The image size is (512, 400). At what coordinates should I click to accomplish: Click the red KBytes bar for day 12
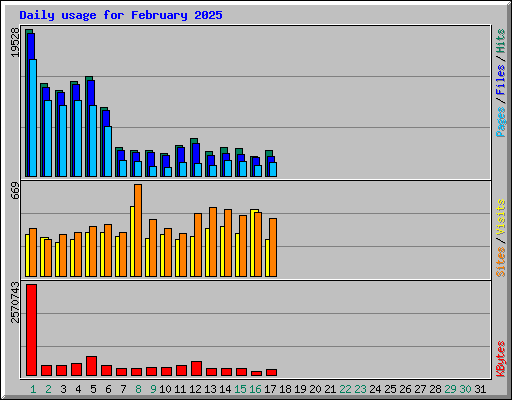click(197, 369)
